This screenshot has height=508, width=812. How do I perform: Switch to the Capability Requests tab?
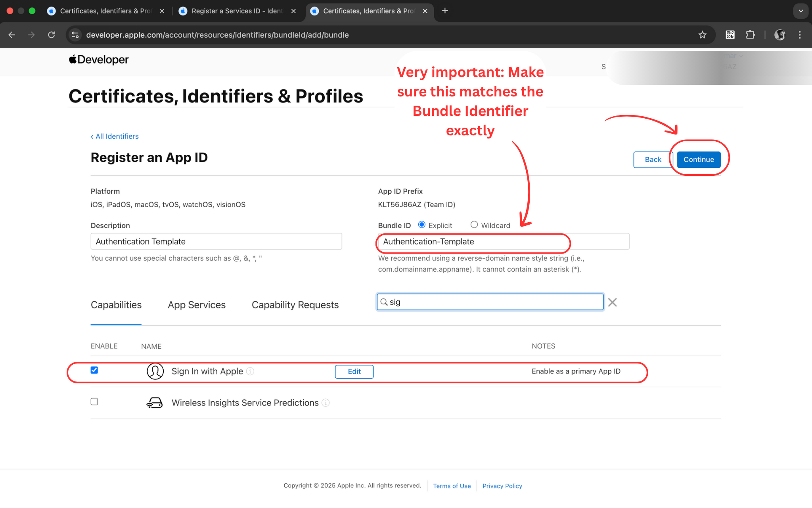pos(295,305)
